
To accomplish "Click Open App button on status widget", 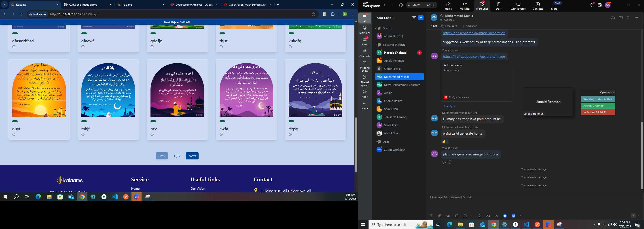I will tap(607, 93).
